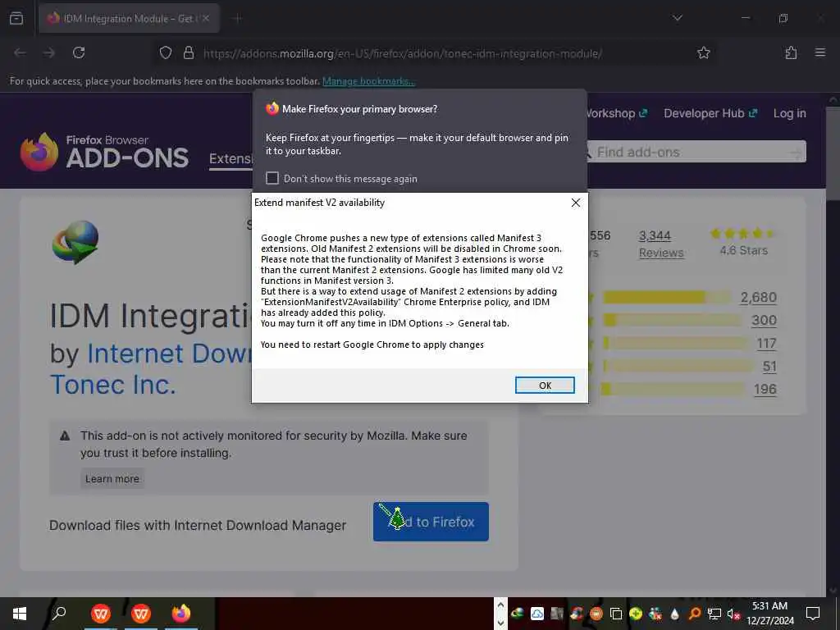Open a new browser tab
The width and height of the screenshot is (840, 630).
click(237, 18)
